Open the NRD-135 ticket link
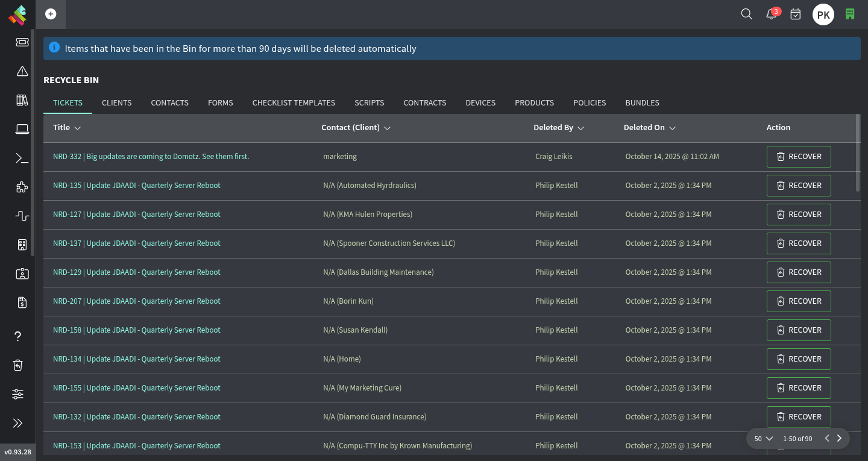The height and width of the screenshot is (461, 868). pos(136,186)
